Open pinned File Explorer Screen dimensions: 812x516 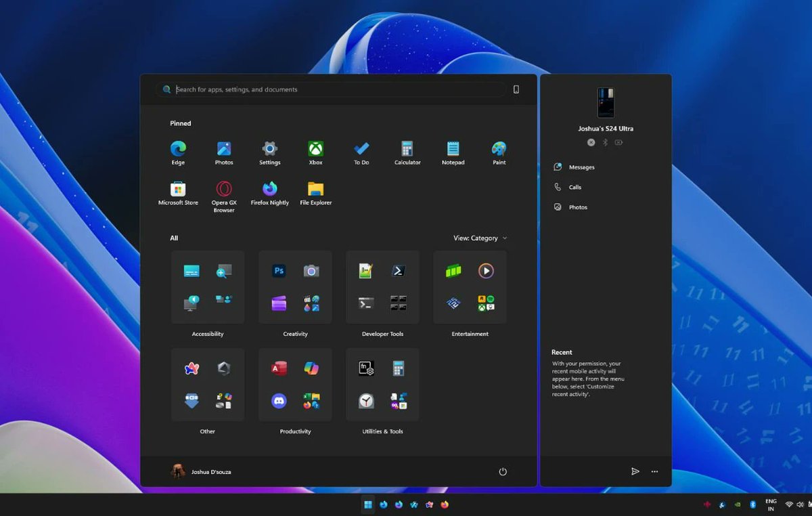(316, 194)
